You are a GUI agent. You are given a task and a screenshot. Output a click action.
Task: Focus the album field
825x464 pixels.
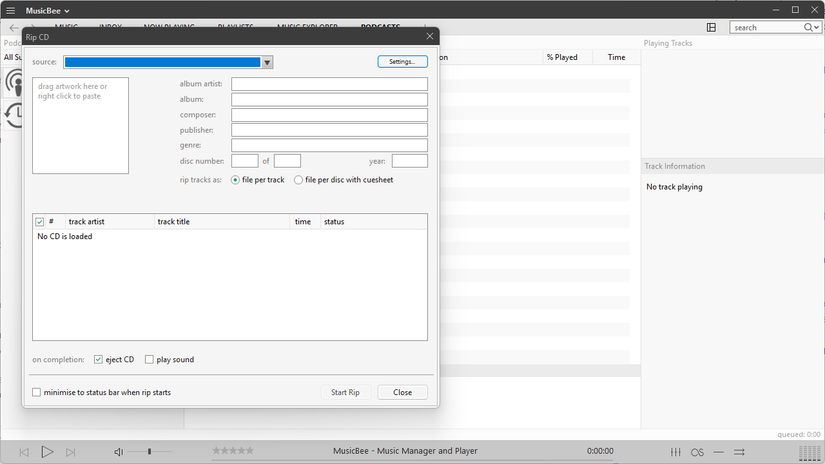pyautogui.click(x=329, y=99)
